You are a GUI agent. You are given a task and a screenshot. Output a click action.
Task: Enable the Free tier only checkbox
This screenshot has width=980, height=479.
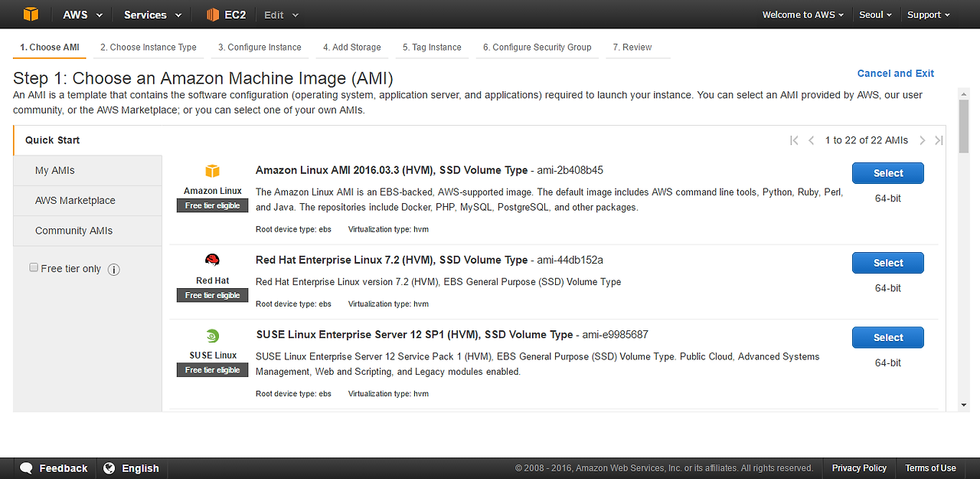34,267
